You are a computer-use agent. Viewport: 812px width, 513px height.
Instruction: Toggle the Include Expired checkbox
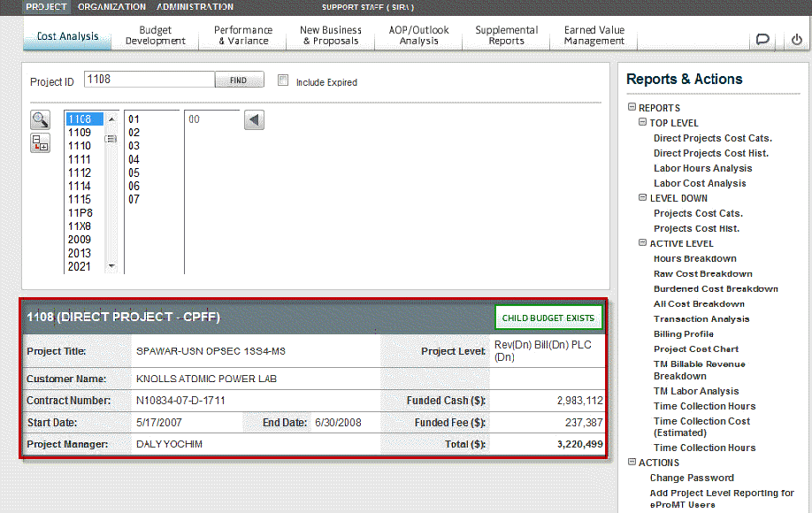tap(283, 80)
